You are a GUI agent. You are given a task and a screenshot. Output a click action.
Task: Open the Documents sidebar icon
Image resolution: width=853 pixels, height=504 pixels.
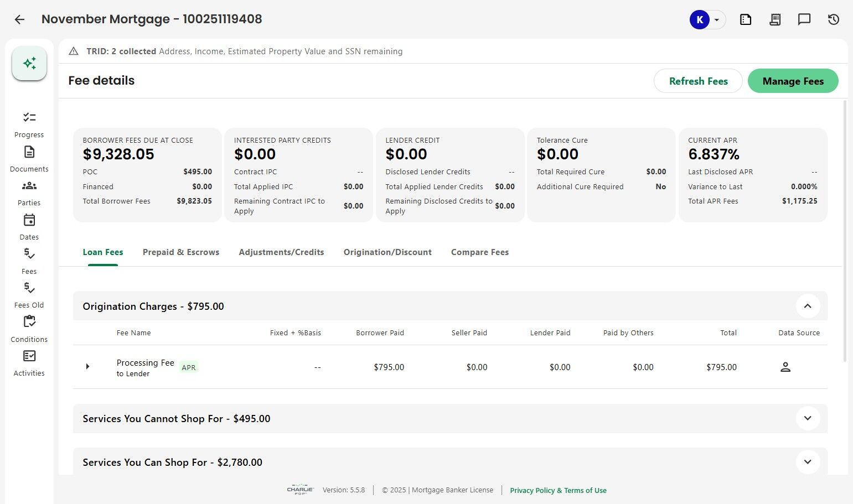[x=29, y=152]
